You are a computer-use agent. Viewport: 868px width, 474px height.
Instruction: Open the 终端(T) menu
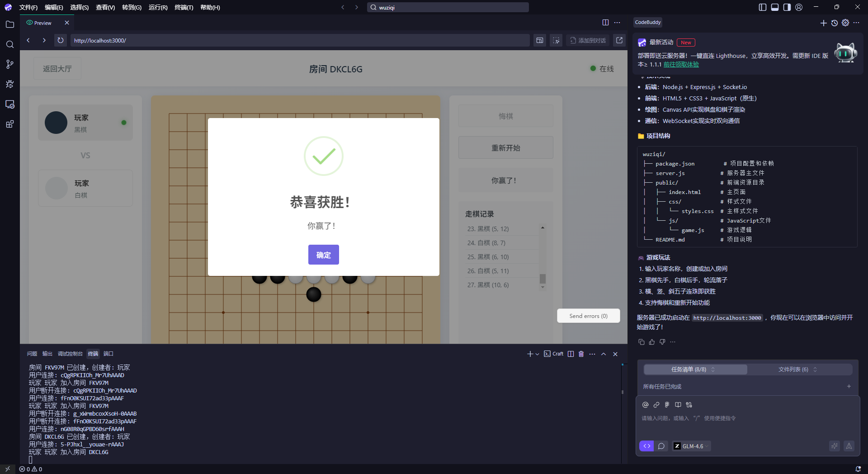coord(184,7)
